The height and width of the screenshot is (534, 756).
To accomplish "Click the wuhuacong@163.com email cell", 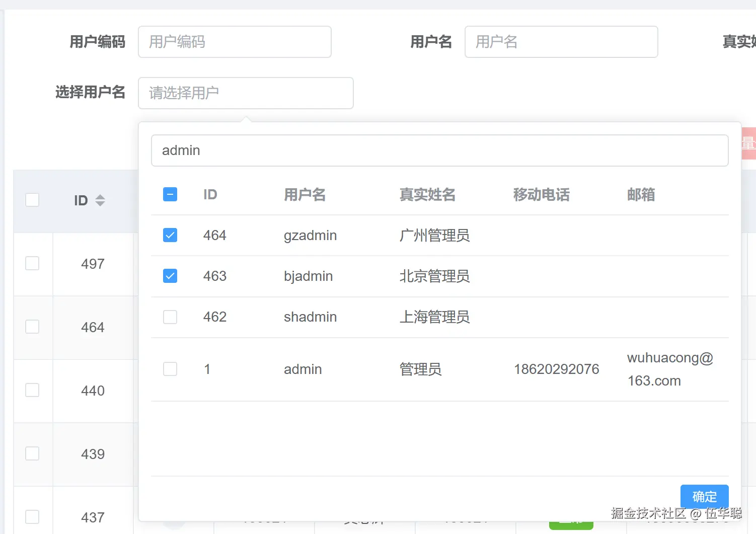I will click(x=670, y=369).
